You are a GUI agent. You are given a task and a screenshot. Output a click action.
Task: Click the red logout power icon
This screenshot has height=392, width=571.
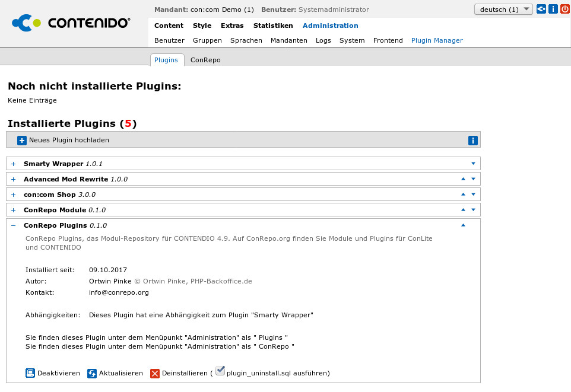click(x=564, y=9)
